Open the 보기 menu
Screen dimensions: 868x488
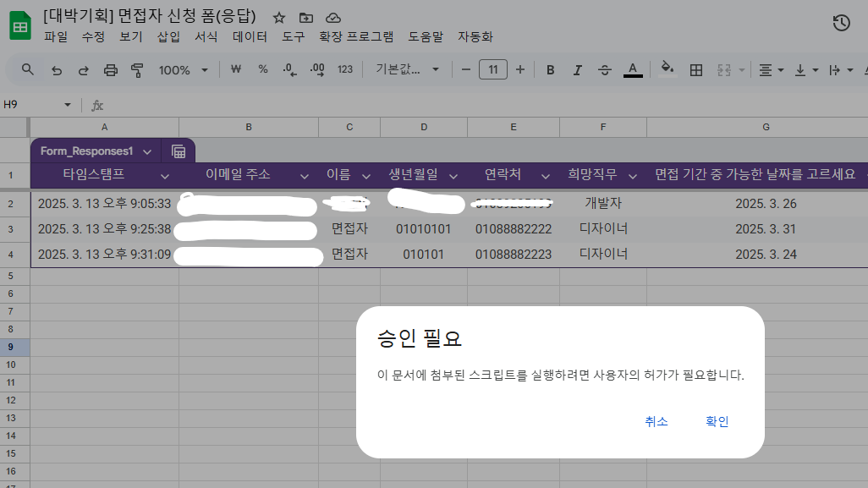131,37
